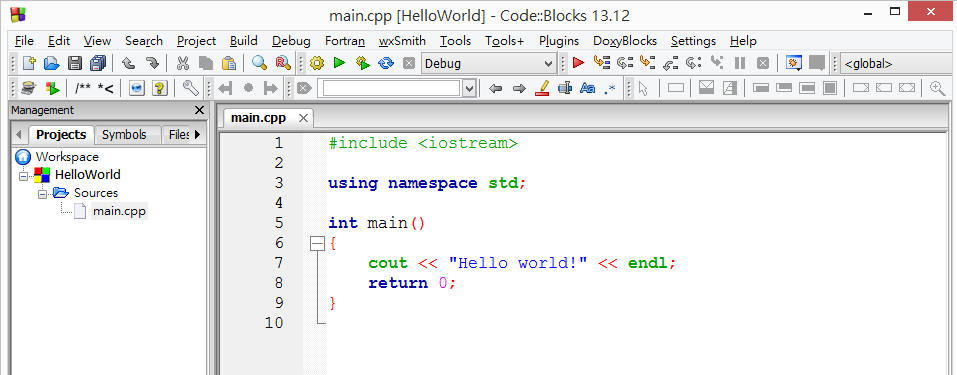The height and width of the screenshot is (375, 957).
Task: Click the DoxyBlocks extract documentation icon
Action: [52, 89]
